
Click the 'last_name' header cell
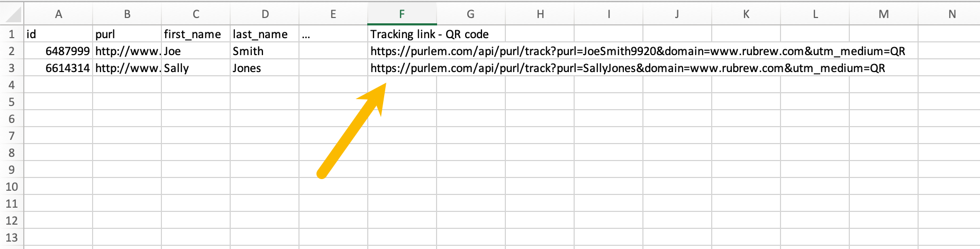(265, 34)
